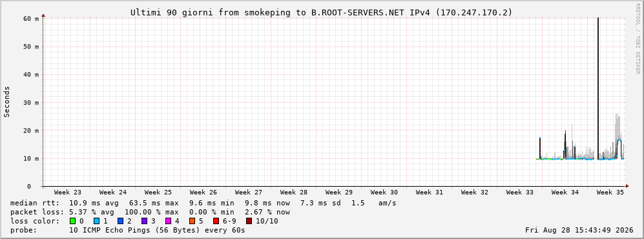This screenshot has width=644, height=239.
Task: Click the Week 34 axis label
Action: coord(565,192)
